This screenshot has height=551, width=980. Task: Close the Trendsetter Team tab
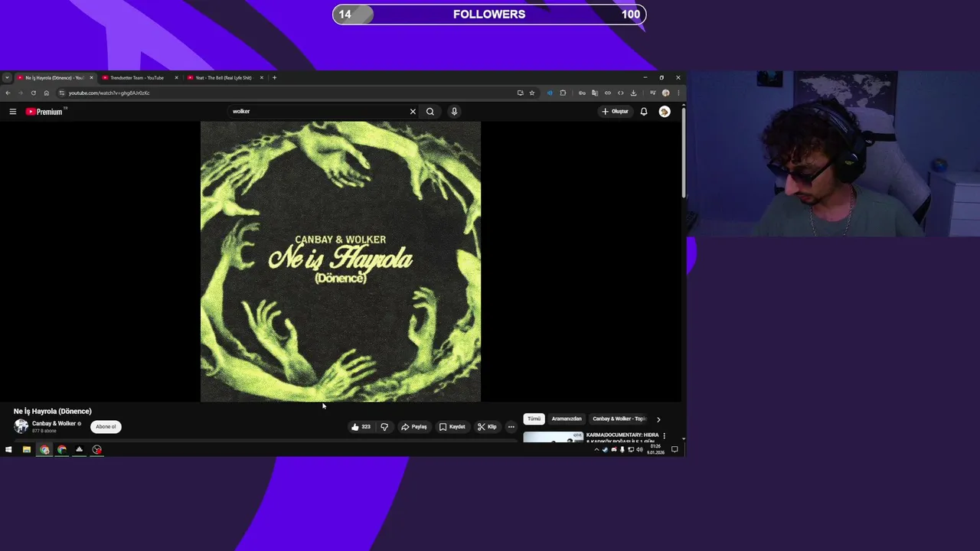176,77
